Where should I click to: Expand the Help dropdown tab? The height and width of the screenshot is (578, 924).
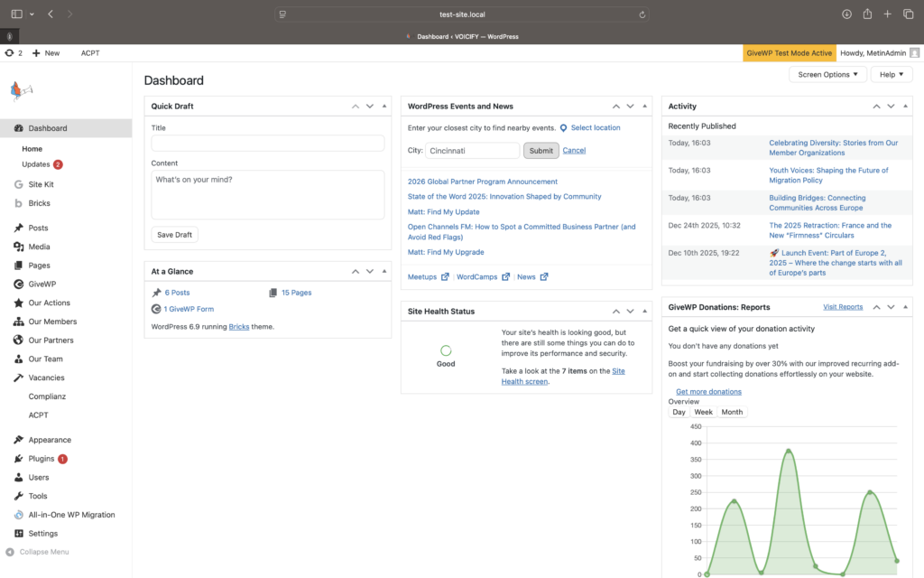point(891,74)
